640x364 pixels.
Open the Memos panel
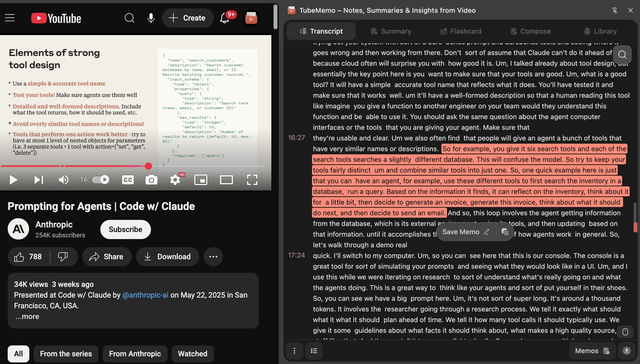(x=592, y=351)
